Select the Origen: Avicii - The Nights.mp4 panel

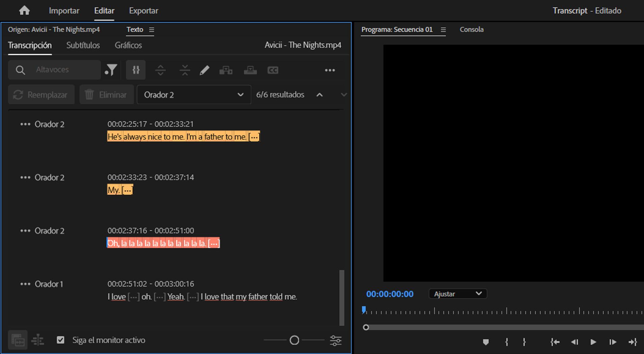(54, 29)
